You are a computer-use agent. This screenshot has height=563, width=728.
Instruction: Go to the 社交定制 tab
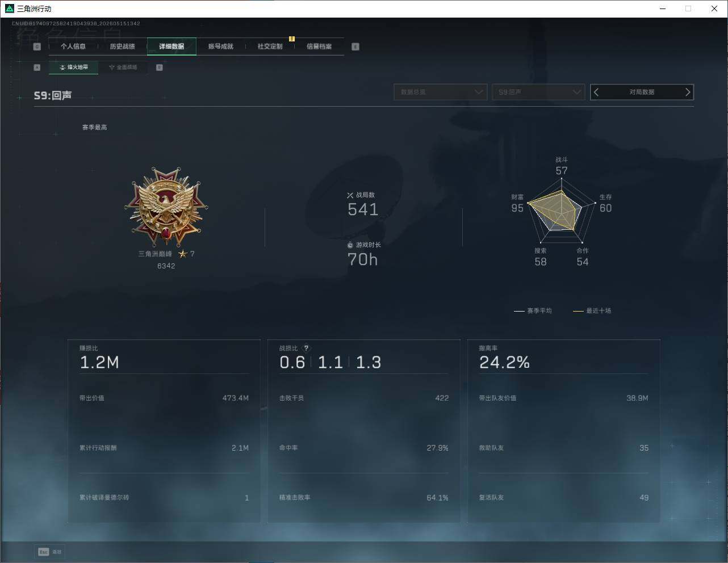pos(270,47)
